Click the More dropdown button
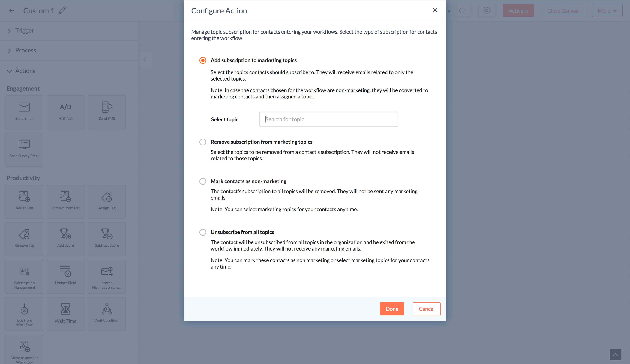The image size is (630, 364). 607,10
